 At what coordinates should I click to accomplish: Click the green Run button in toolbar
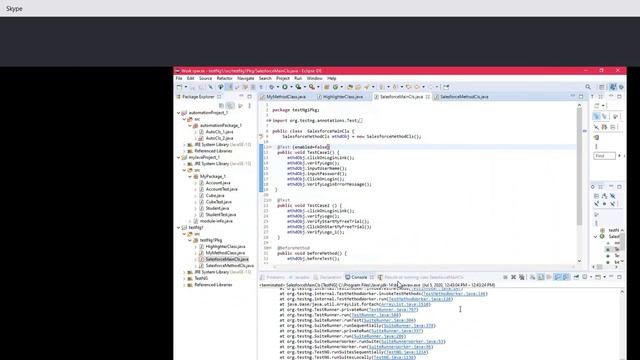point(285,87)
